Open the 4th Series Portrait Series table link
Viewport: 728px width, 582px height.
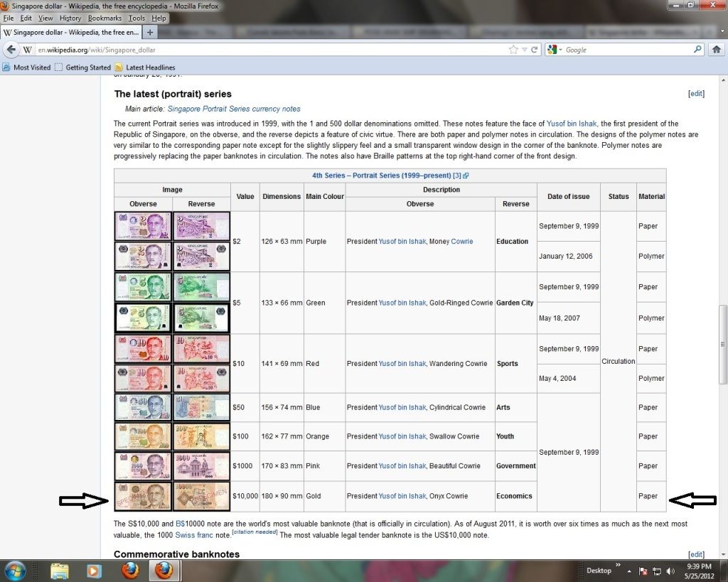pyautogui.click(x=381, y=176)
